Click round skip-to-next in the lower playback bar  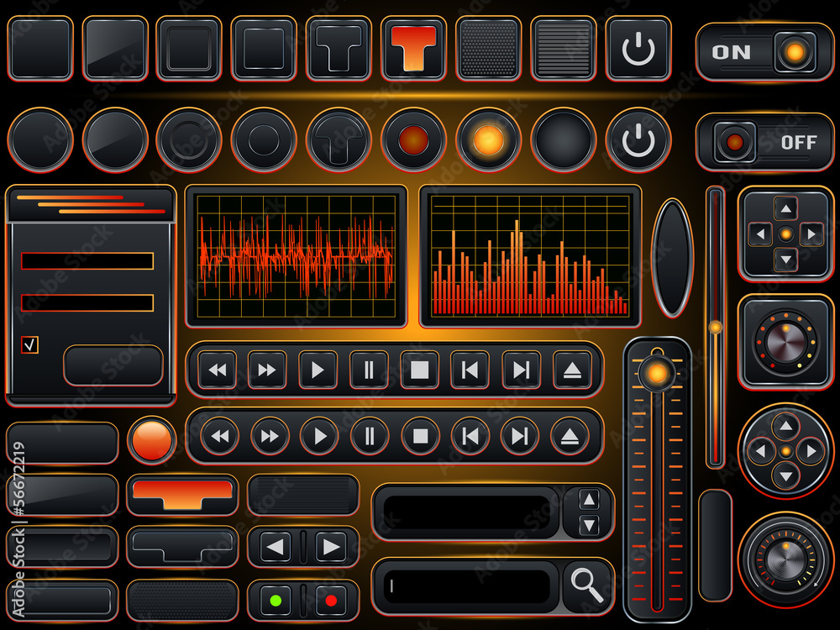pyautogui.click(x=520, y=436)
